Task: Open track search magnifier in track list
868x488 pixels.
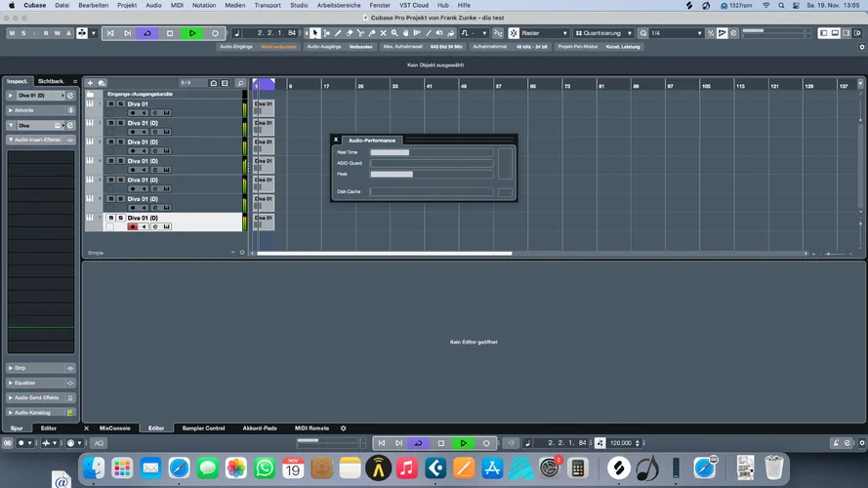Action: tap(239, 83)
